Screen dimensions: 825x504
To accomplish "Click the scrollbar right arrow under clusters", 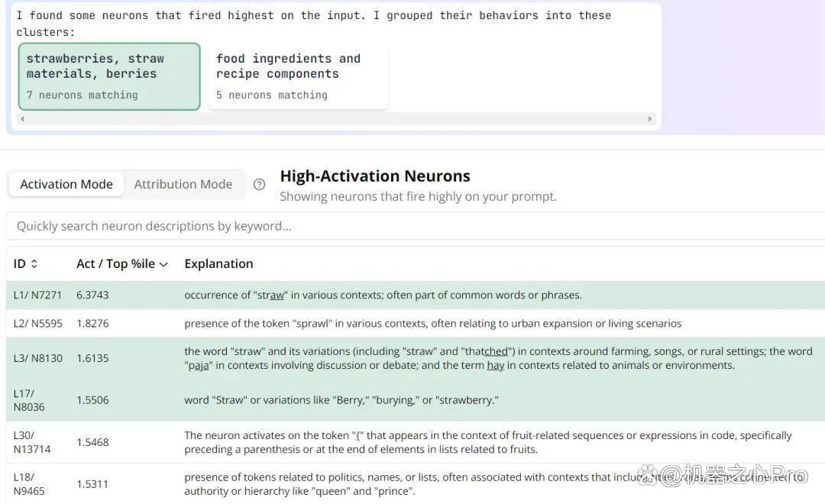I will point(650,119).
